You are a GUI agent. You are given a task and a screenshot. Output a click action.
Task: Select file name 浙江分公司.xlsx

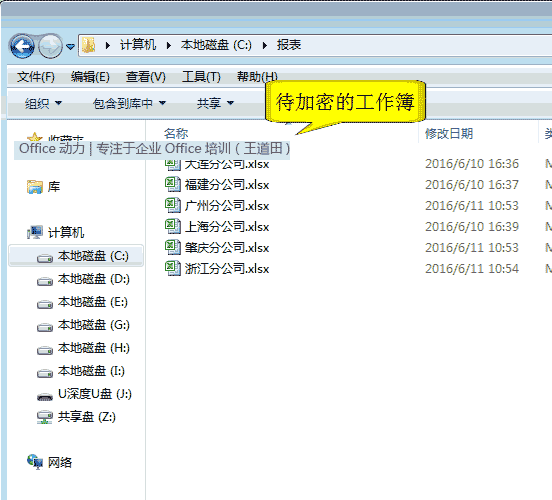coord(227,269)
